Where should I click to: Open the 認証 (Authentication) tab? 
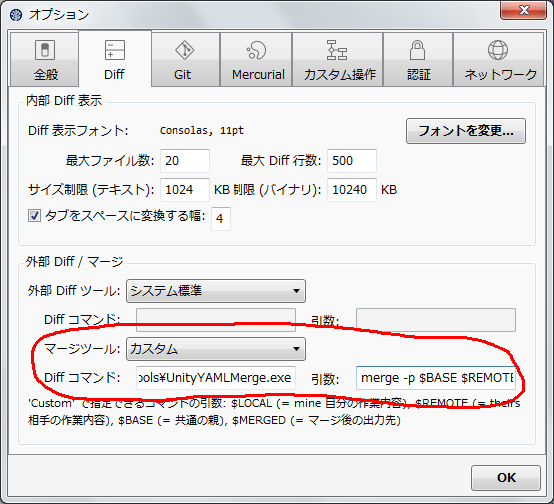click(418, 59)
